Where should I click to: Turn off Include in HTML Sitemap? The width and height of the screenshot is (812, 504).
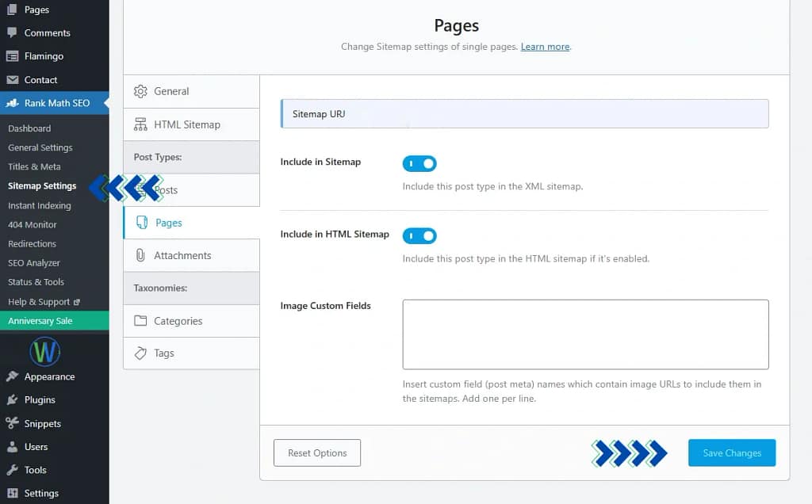[419, 235]
